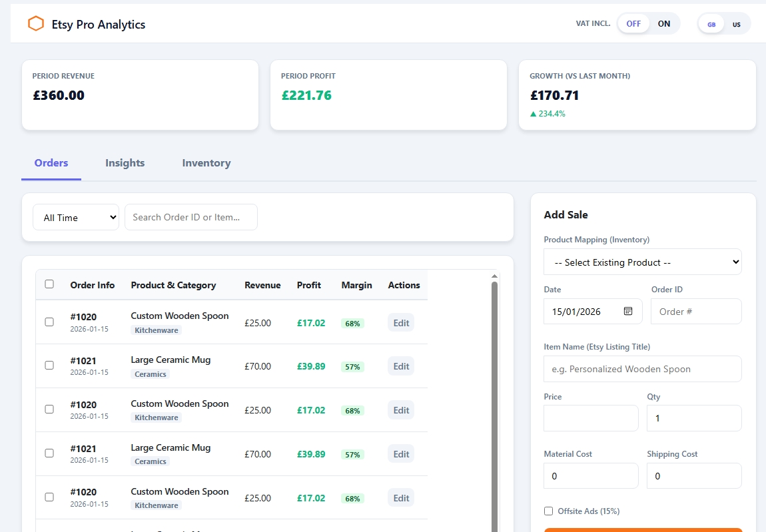Switch VAT included toggle to OFF
The height and width of the screenshot is (532, 766).
633,23
